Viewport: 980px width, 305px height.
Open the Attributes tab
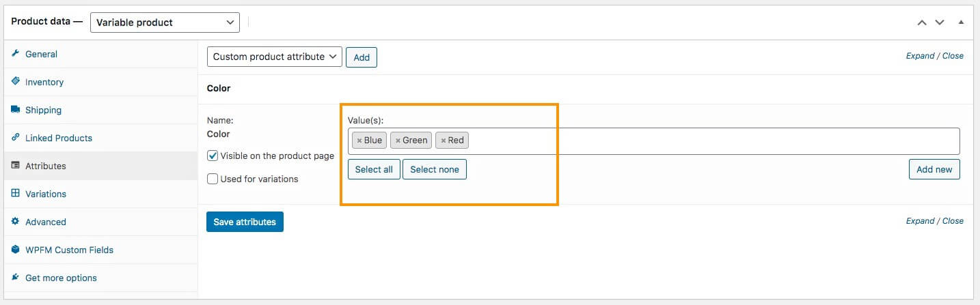point(46,166)
